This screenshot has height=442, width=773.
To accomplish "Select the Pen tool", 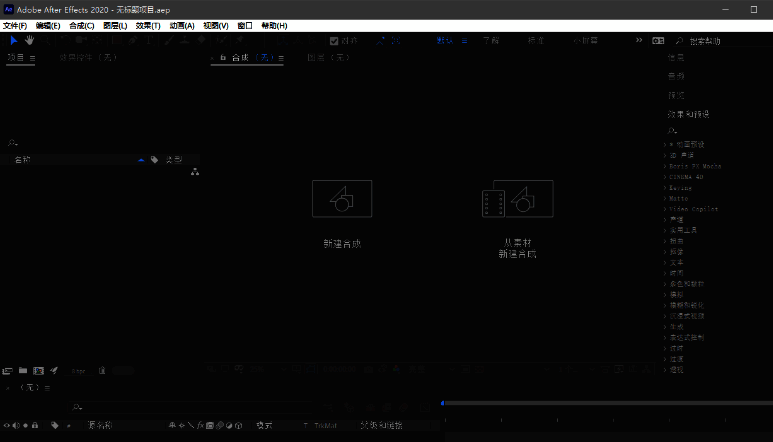I will (x=133, y=40).
